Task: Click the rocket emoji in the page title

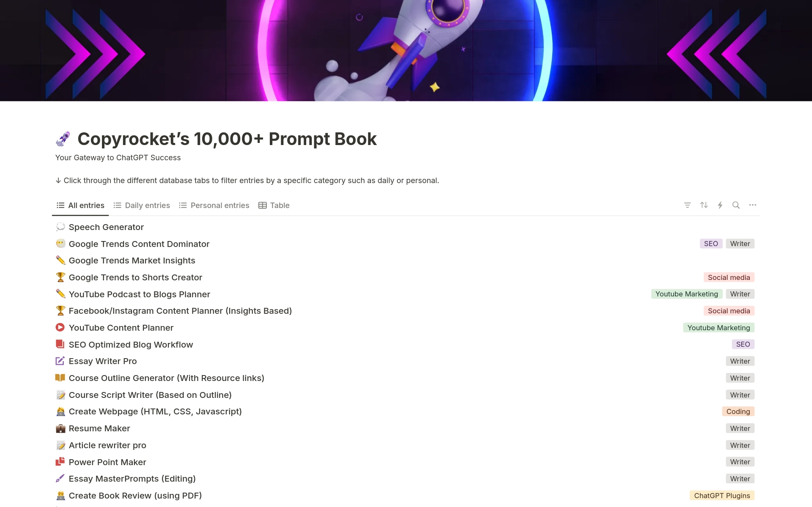Action: click(63, 138)
